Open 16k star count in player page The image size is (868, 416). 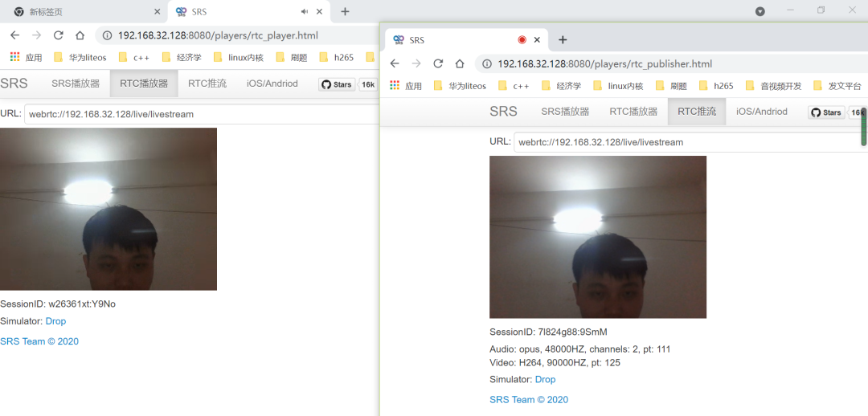point(368,84)
